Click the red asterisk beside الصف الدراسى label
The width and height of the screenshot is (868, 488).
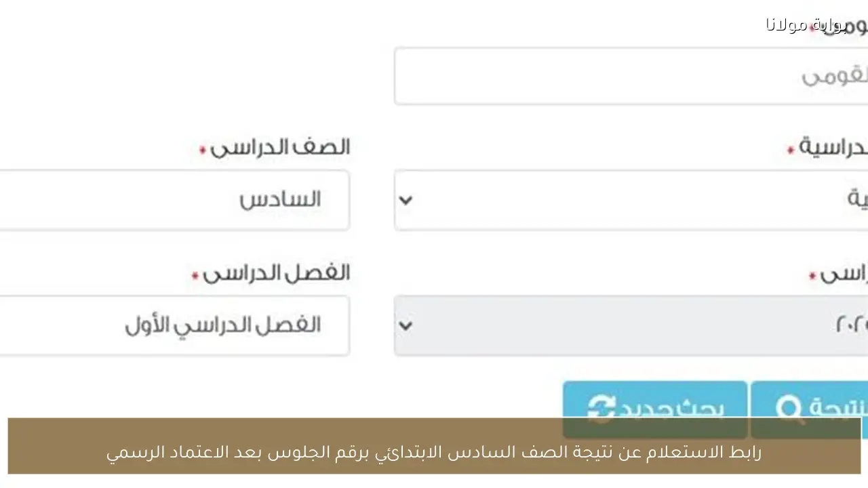click(x=201, y=150)
